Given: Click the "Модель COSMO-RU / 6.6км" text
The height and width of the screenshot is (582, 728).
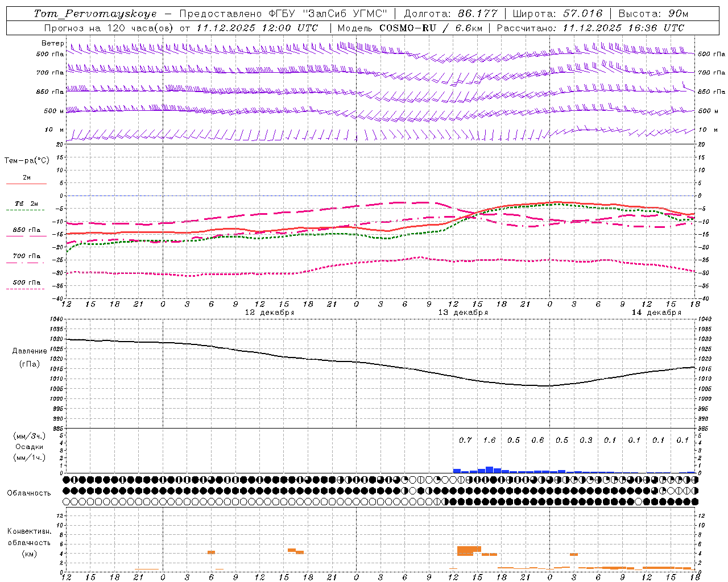Looking at the screenshot, I should point(409,28).
